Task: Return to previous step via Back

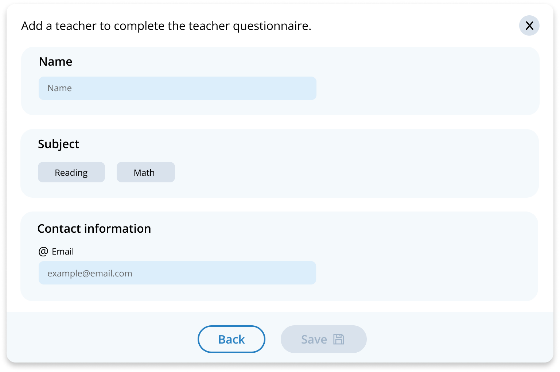Action: (231, 339)
